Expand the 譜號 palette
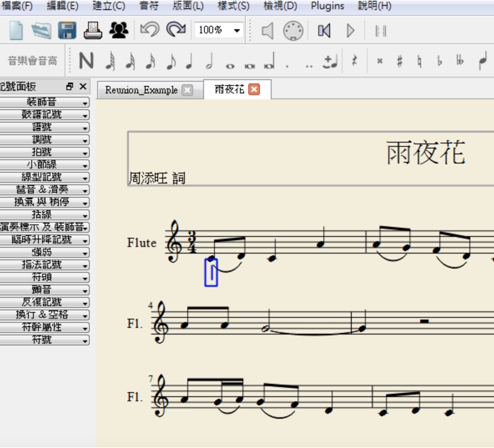 44,127
